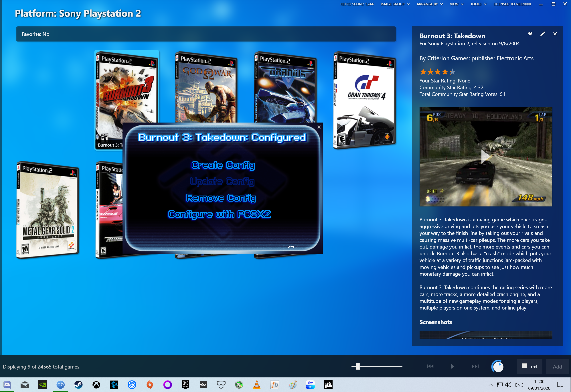571x392 pixels.
Task: Move the box size zoom slider
Action: [358, 367]
